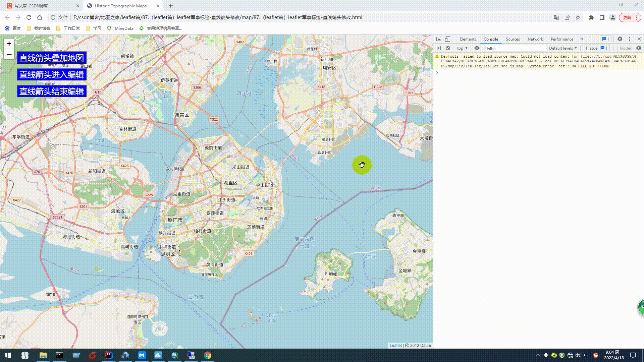Click the console Filter input field
The width and height of the screenshot is (644, 362).
[515, 48]
